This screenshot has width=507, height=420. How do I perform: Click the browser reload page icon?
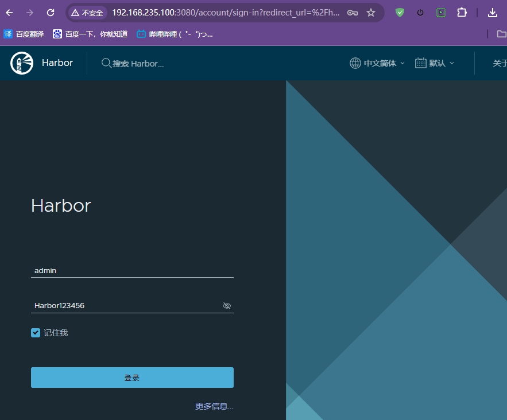tap(51, 13)
